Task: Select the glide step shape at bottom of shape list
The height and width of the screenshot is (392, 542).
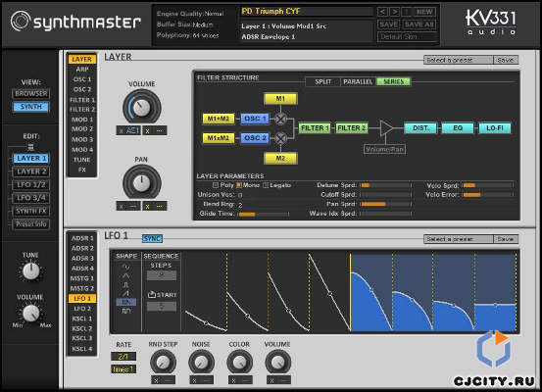Action: click(126, 311)
